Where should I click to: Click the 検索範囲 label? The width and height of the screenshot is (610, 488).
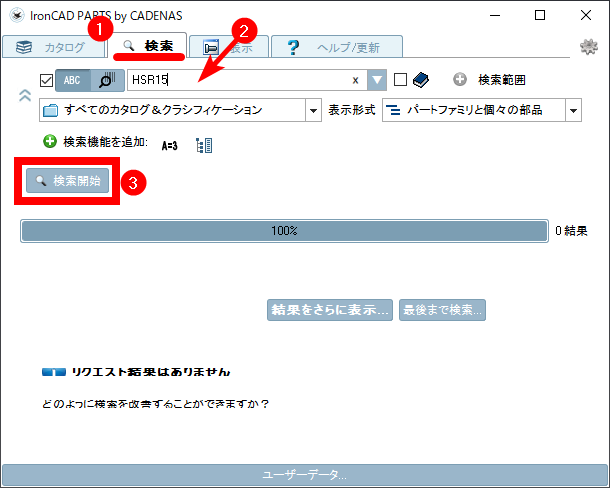pos(501,80)
